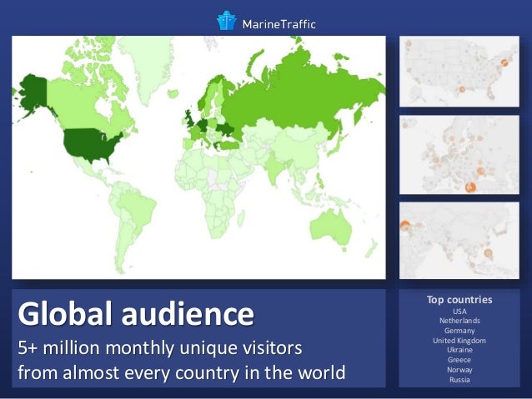Click the 'from almost every country in the world' line
Viewport: 532px width, 399px height.
coord(182,372)
